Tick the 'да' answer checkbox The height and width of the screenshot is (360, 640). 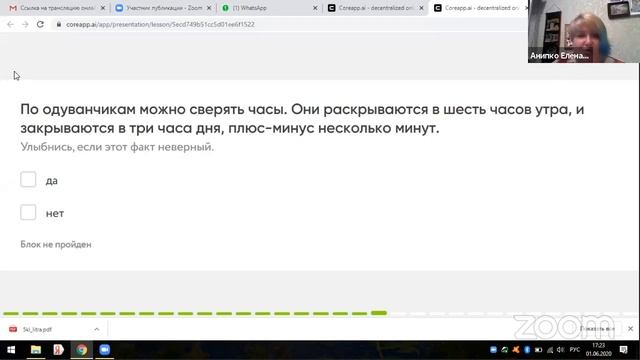point(28,179)
